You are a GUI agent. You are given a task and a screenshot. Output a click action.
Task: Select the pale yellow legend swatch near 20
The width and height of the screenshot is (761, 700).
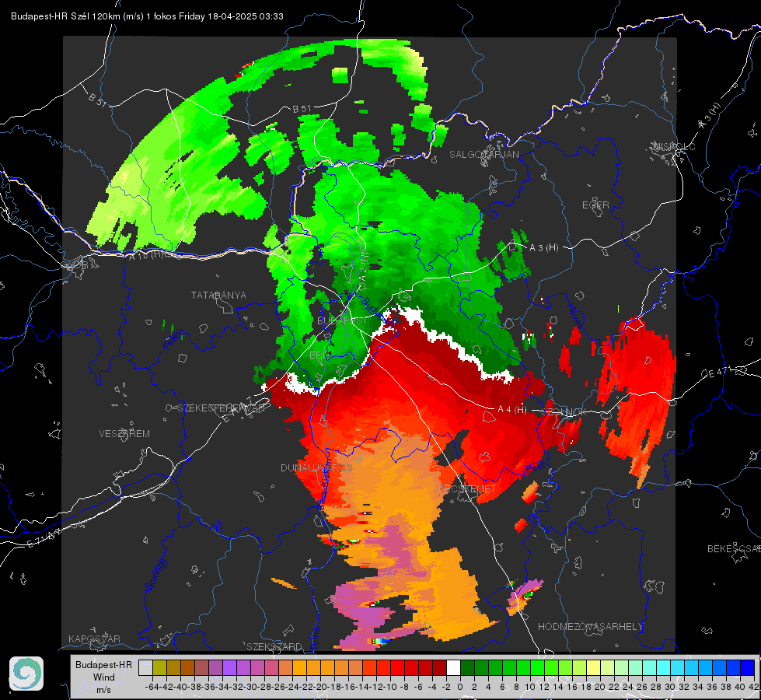click(594, 667)
